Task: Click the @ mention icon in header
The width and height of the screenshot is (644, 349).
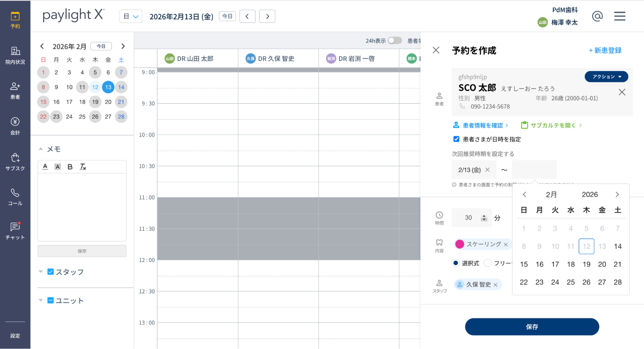Action: coord(597,16)
